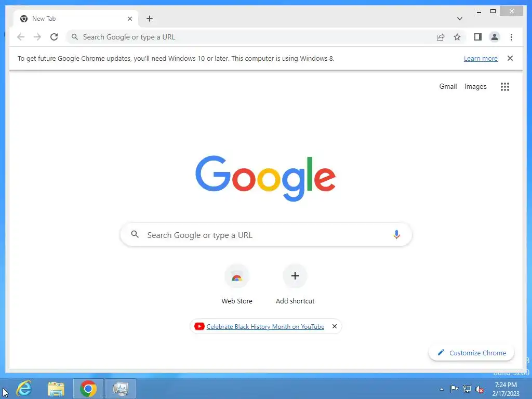Open the Action Center flag icon

[x=454, y=389]
